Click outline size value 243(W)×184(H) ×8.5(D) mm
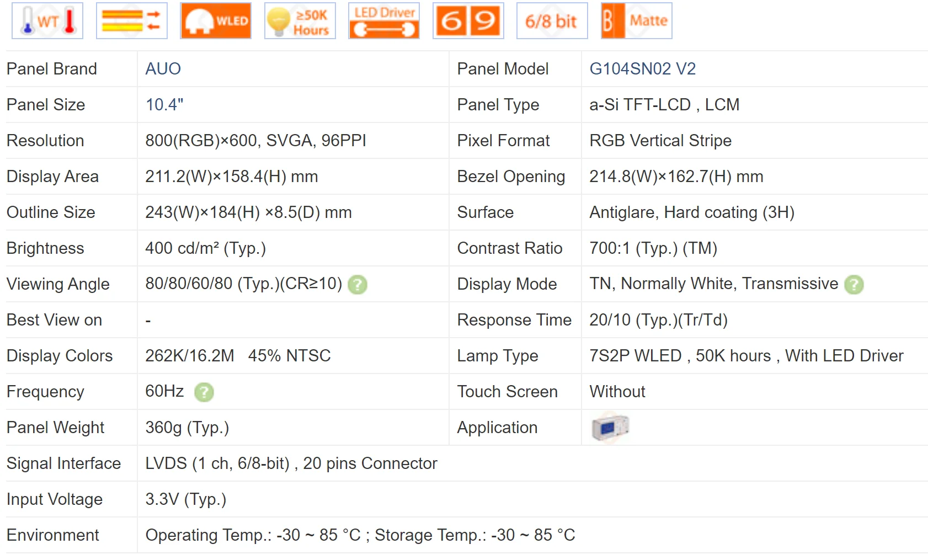Viewport: 928px width, 560px height. [x=248, y=212]
